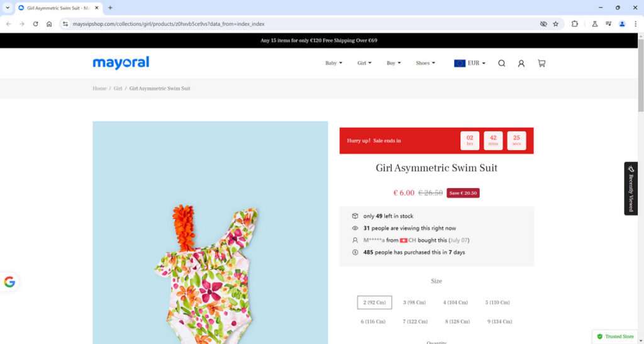Open the user account icon

[x=521, y=64]
